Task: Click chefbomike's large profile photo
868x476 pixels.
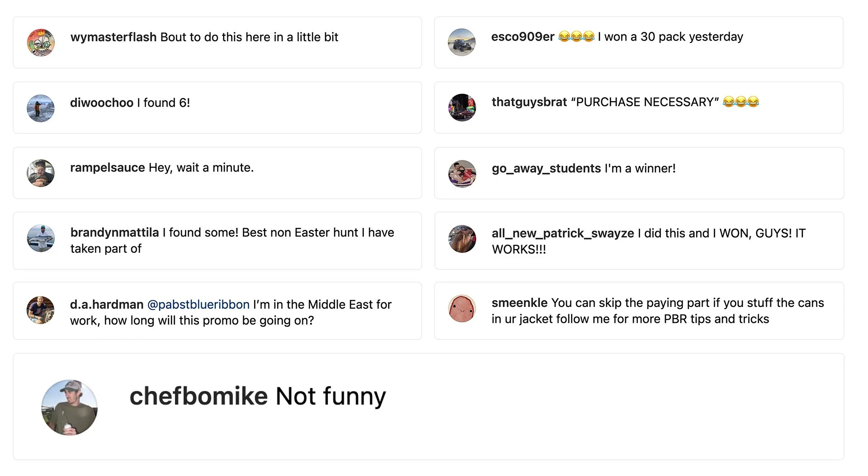Action: coord(70,407)
